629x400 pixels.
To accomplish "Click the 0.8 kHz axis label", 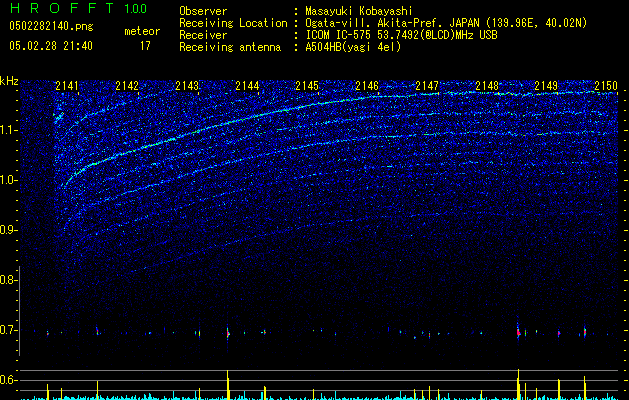I will coord(9,280).
